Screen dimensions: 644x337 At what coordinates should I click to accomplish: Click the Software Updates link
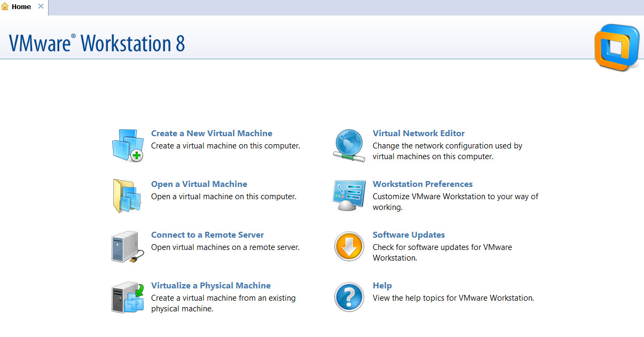409,235
